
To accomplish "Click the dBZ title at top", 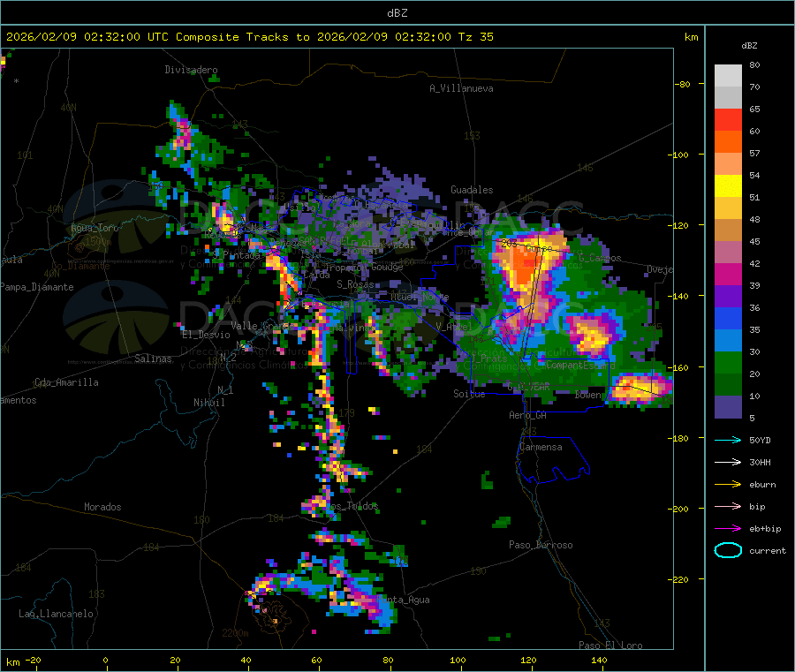I will click(x=397, y=13).
